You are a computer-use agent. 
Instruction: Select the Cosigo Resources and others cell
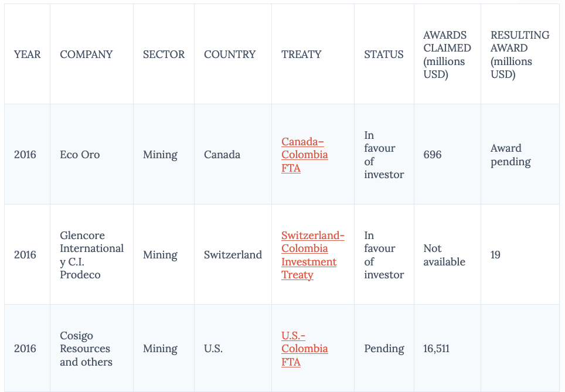click(86, 349)
